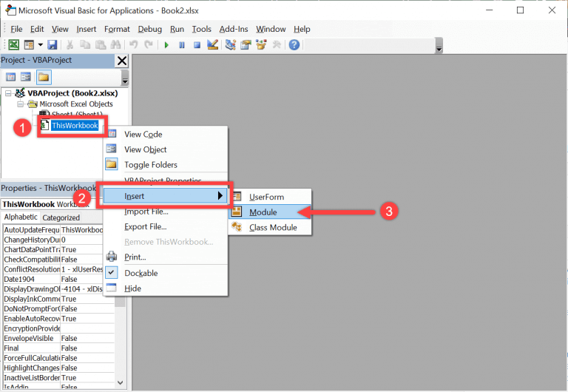Choose Hide in context menu

tap(166, 288)
